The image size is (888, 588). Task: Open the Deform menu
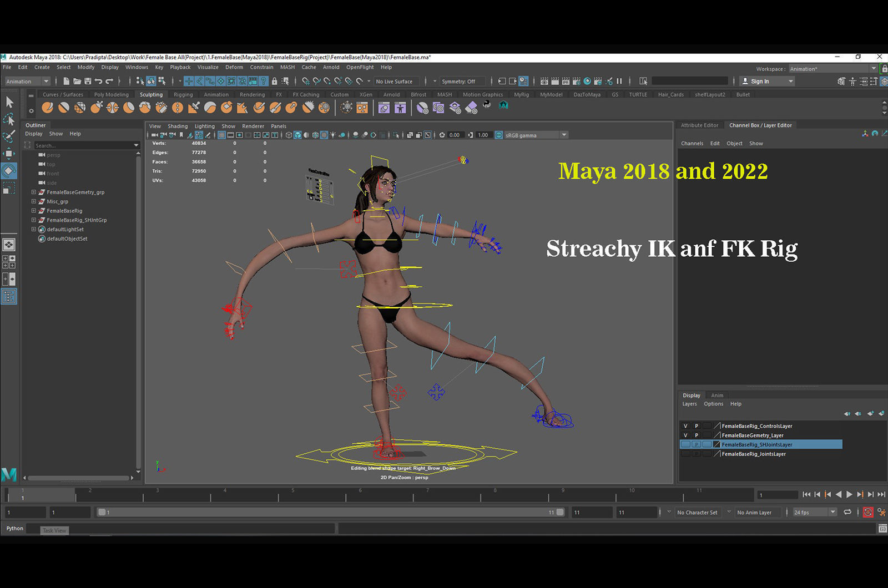click(x=234, y=67)
